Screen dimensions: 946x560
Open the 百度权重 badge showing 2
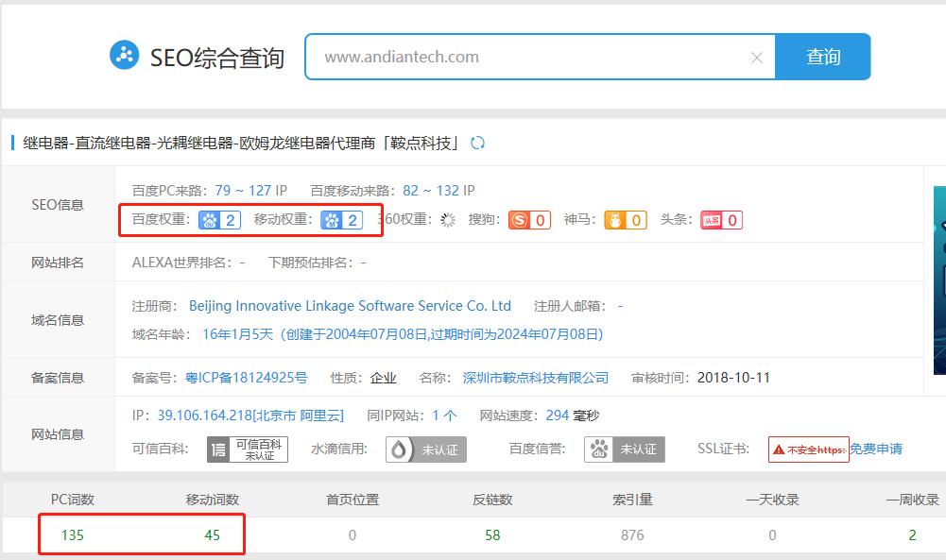[219, 220]
